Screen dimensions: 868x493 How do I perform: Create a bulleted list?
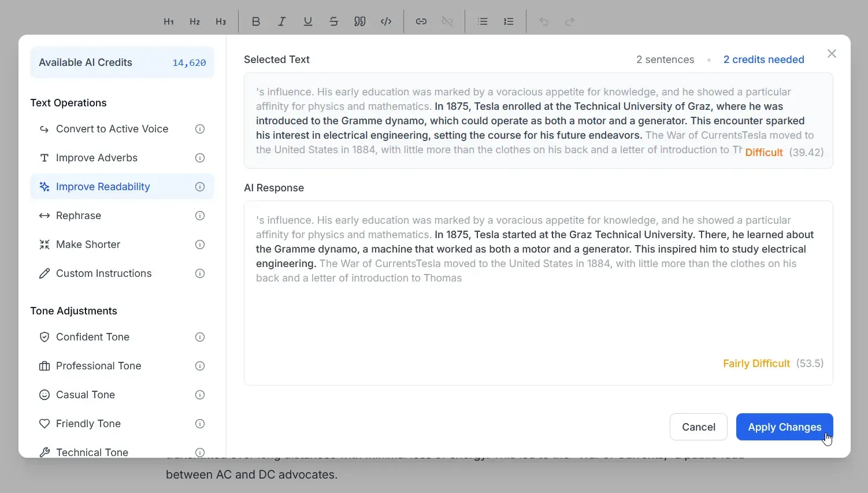click(x=483, y=21)
